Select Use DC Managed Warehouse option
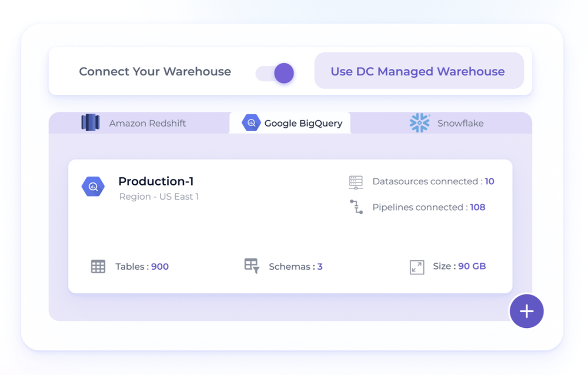 419,71
